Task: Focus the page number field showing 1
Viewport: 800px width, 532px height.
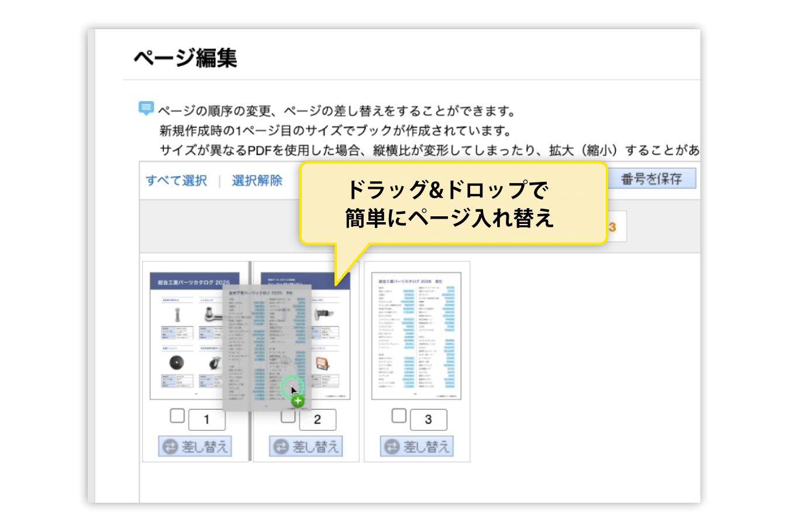Action: [206, 420]
